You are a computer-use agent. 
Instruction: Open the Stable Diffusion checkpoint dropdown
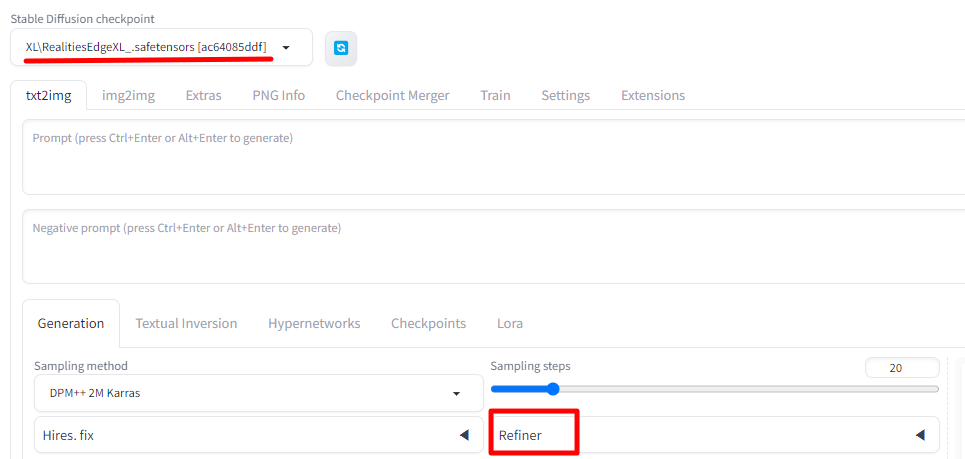(161, 47)
